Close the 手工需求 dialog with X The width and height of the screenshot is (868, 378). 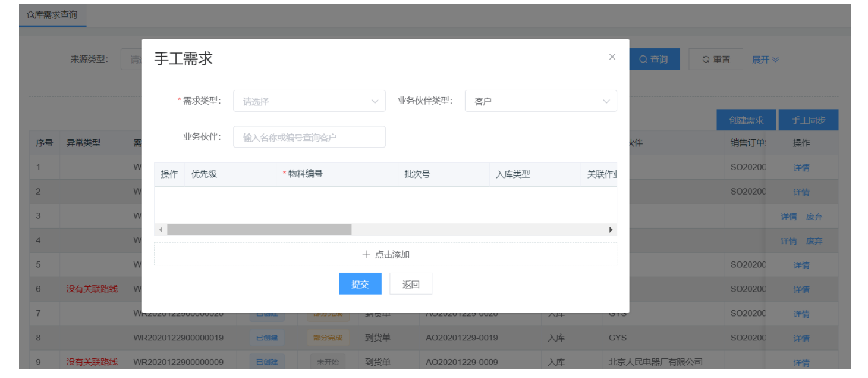coord(612,57)
